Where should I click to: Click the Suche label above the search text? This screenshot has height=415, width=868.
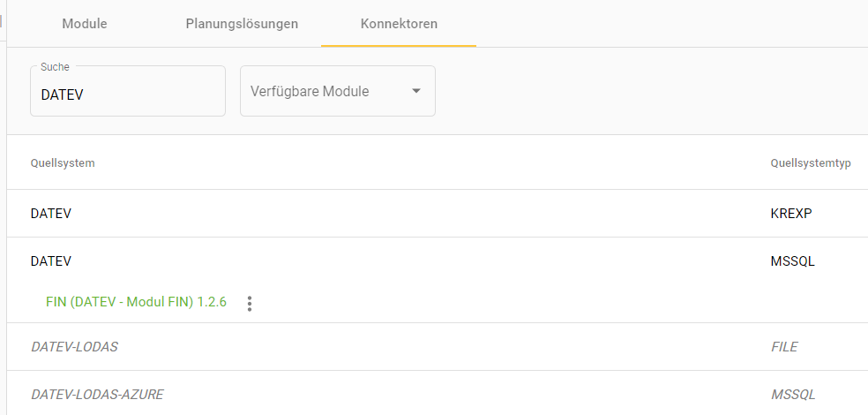pyautogui.click(x=55, y=67)
